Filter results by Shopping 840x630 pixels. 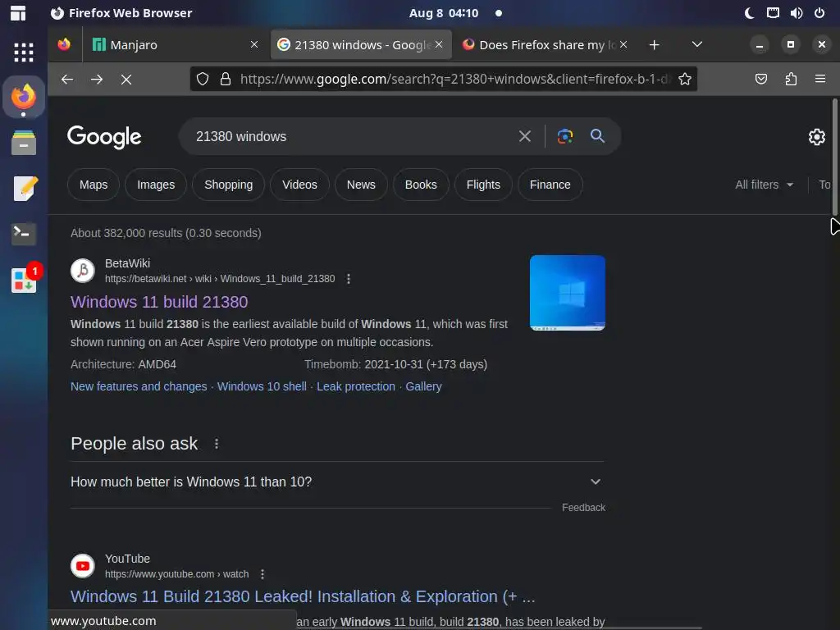pos(229,185)
